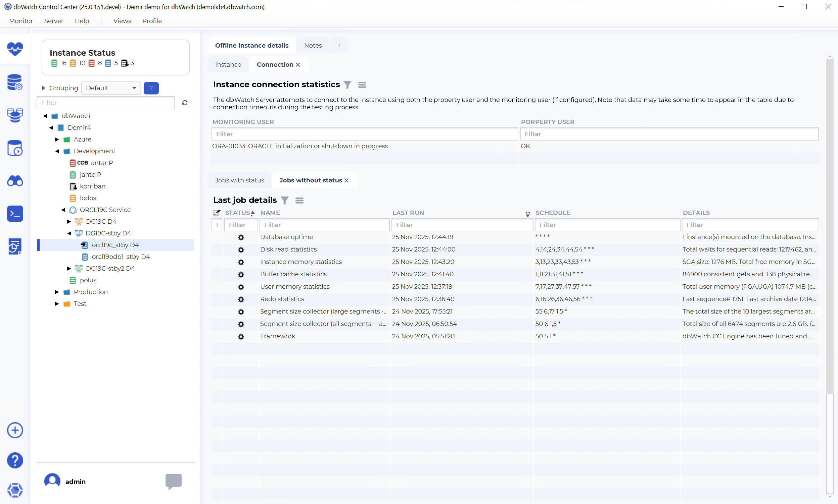This screenshot has width=838, height=504.
Task: Click the blue question mark help button
Action: pos(151,88)
